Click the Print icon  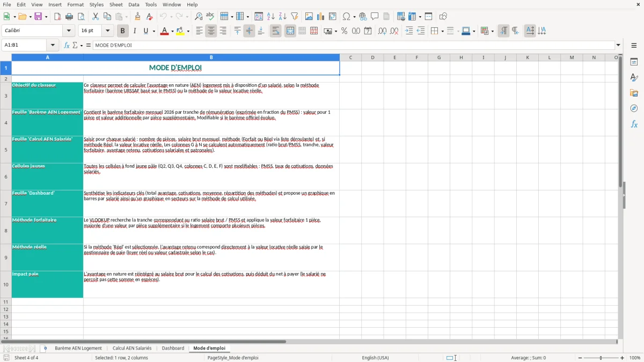pyautogui.click(x=69, y=17)
